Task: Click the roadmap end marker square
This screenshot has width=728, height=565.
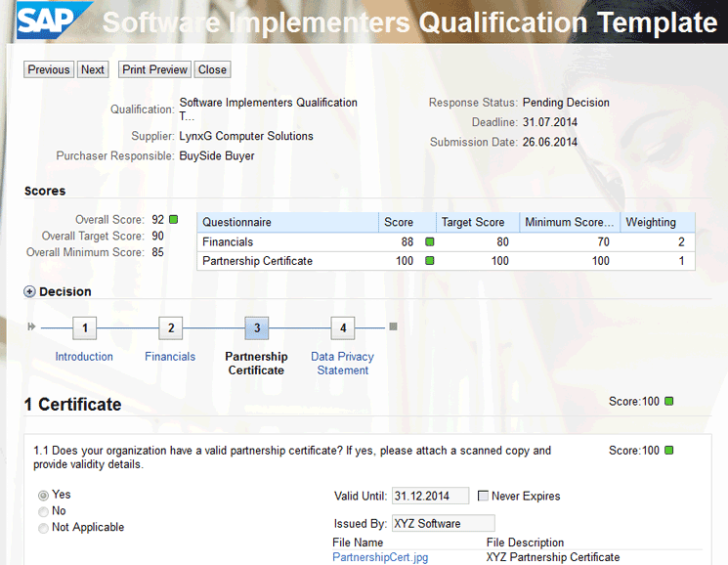Action: [x=393, y=326]
